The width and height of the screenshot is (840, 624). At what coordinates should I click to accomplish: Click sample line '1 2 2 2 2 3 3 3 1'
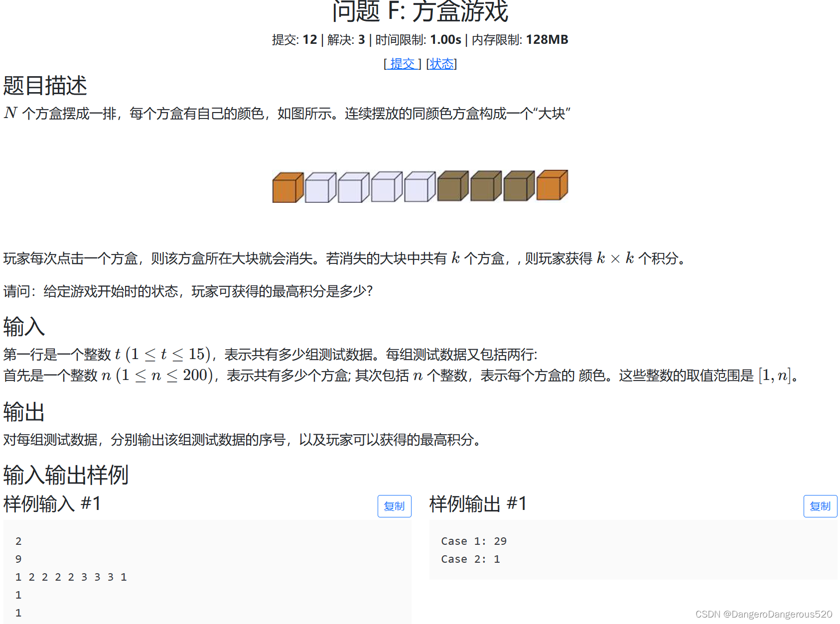71,577
